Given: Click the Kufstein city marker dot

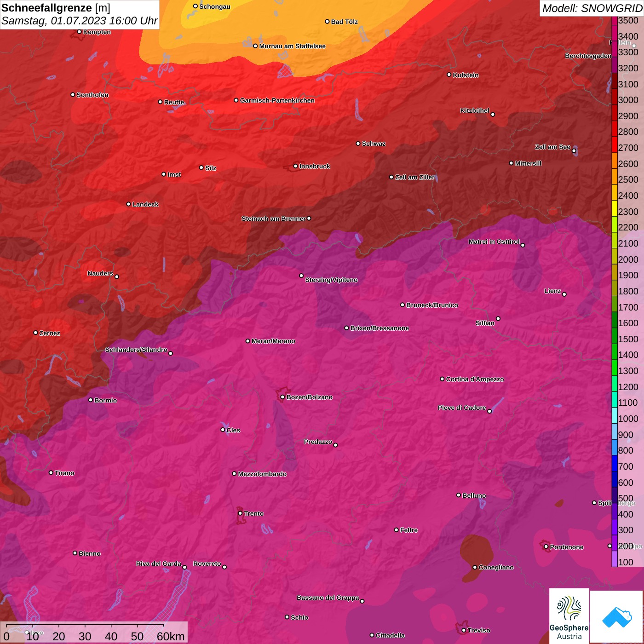Looking at the screenshot, I should click(449, 75).
